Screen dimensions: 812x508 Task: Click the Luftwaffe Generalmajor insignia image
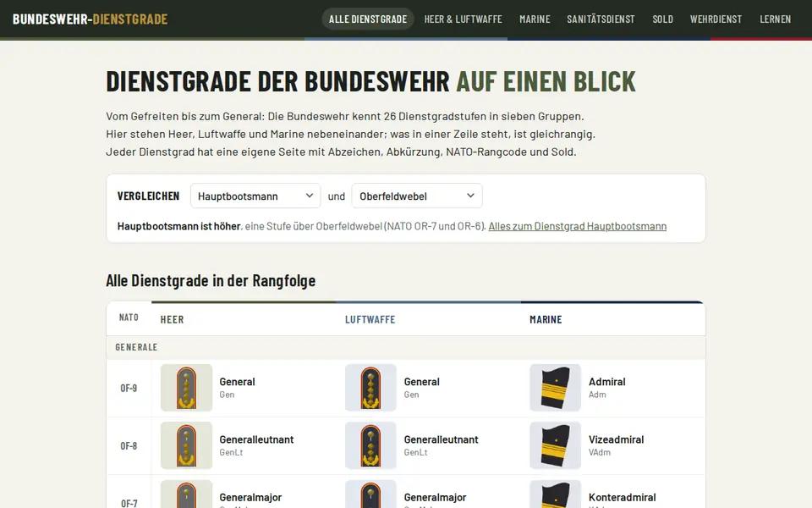coord(370,494)
